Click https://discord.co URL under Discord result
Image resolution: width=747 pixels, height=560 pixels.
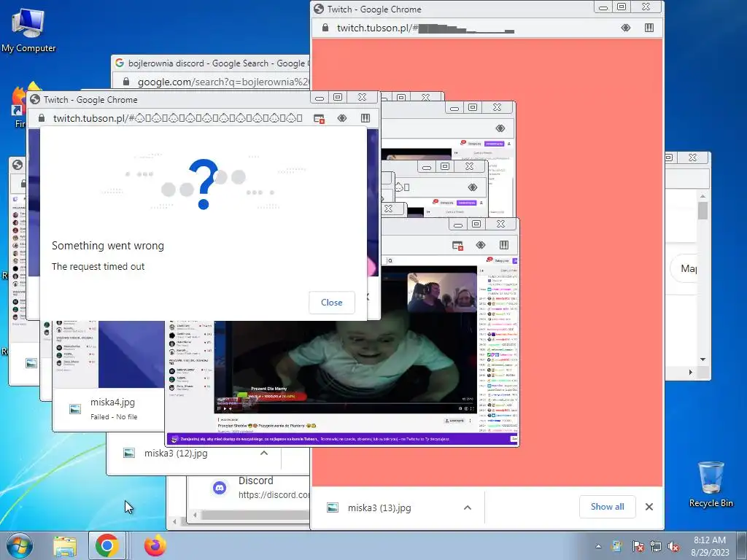click(274, 495)
